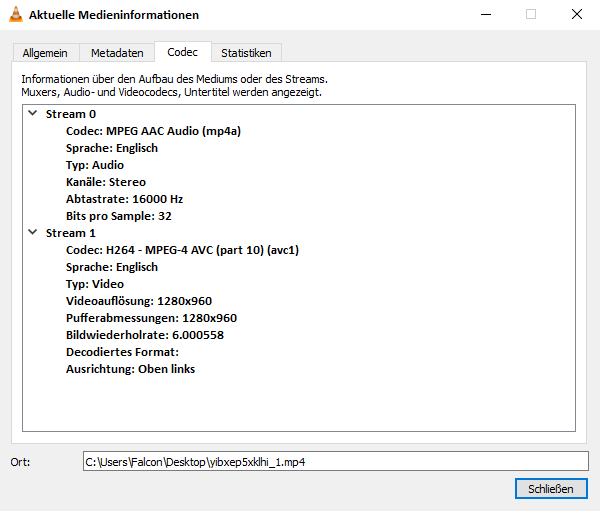Click the Schließen button
This screenshot has width=600, height=511.
551,489
